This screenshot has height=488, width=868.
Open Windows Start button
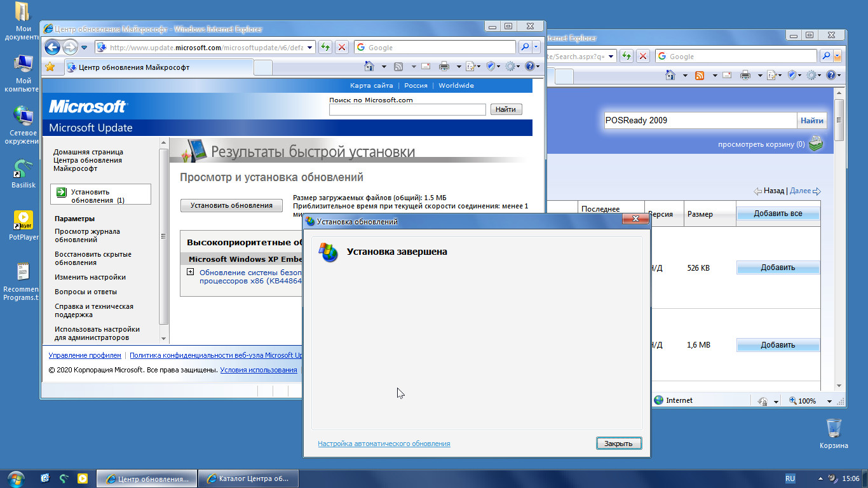15,478
